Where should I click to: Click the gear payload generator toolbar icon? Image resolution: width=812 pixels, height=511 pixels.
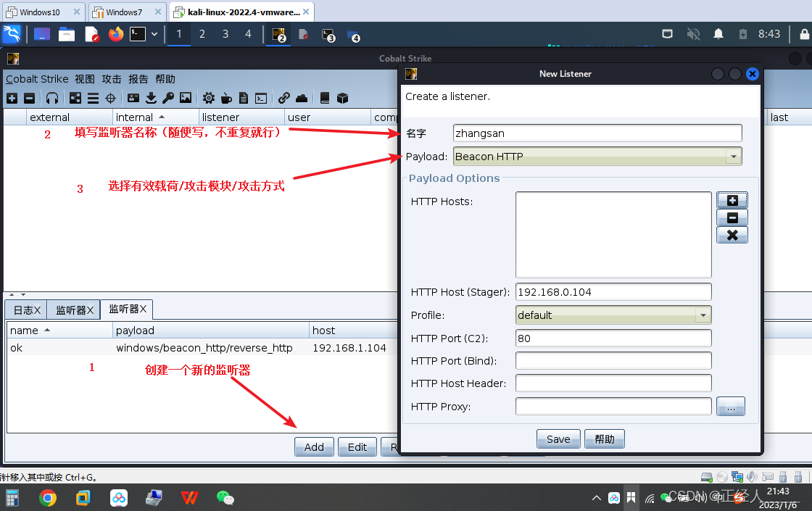tap(209, 98)
